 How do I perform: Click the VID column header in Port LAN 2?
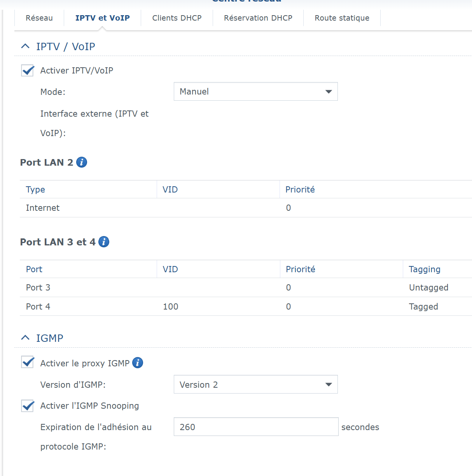tap(170, 189)
